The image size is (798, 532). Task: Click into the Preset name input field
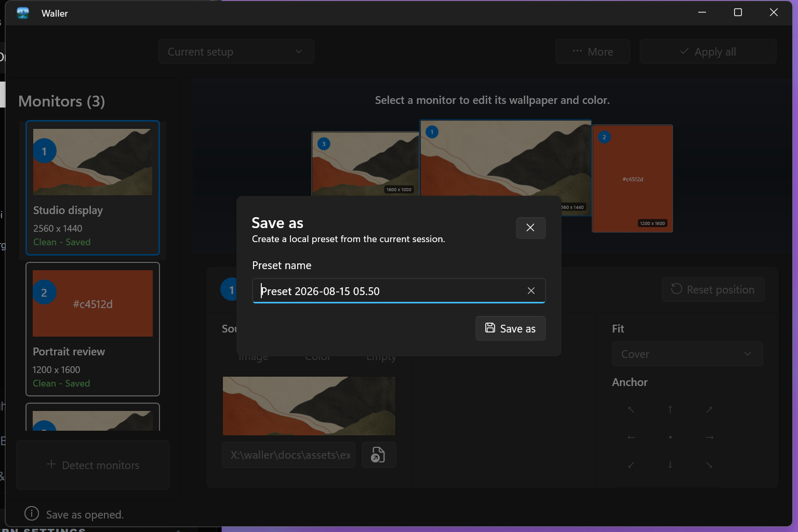pyautogui.click(x=390, y=291)
